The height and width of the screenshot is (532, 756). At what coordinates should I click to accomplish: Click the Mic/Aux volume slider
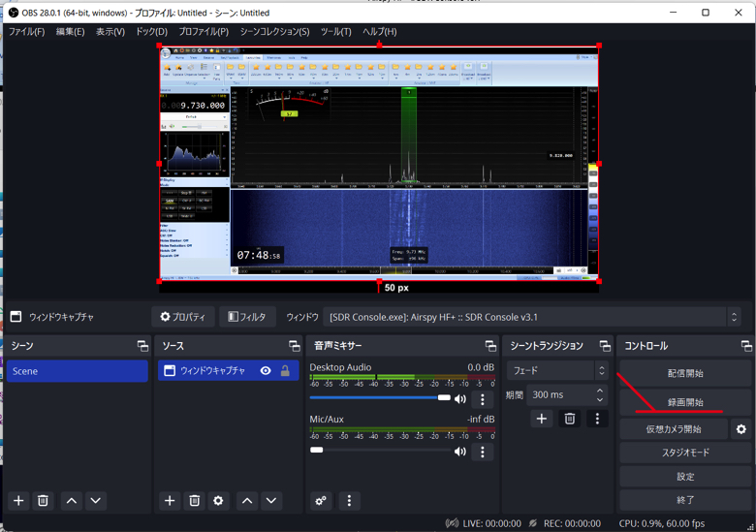point(380,450)
